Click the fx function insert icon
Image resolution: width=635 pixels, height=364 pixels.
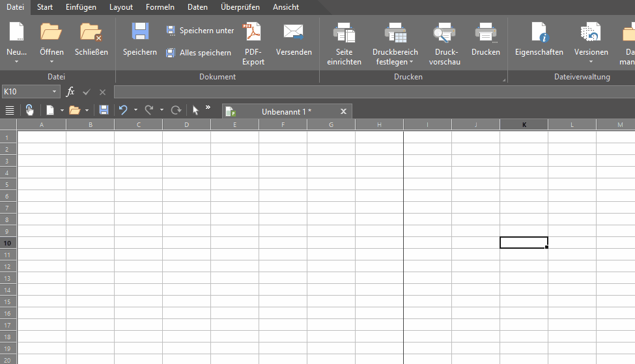click(71, 92)
